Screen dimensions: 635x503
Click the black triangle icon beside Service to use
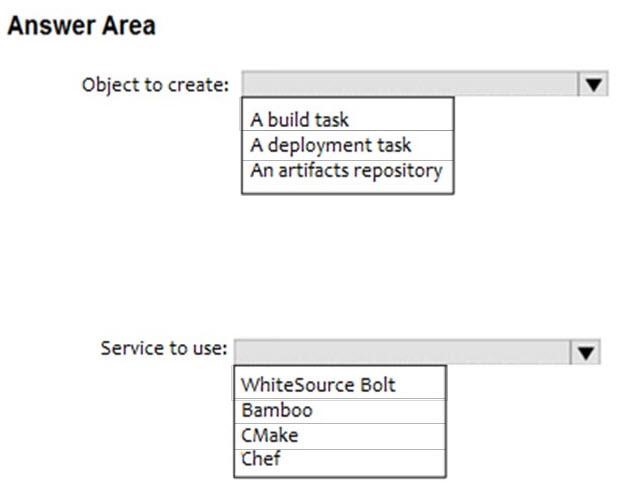586,353
